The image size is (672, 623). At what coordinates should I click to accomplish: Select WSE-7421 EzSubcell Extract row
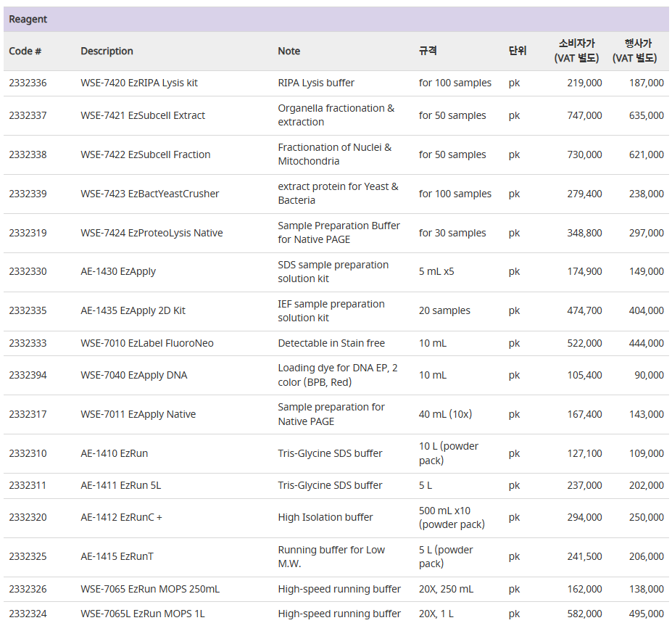(336, 115)
